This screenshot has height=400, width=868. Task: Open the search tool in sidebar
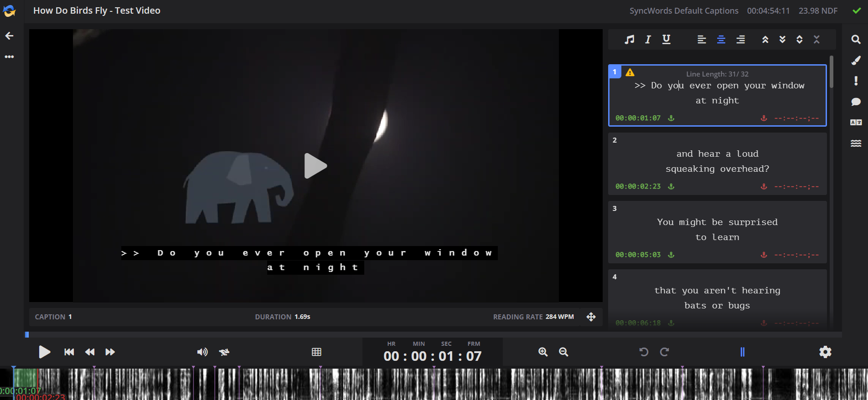pyautogui.click(x=856, y=40)
